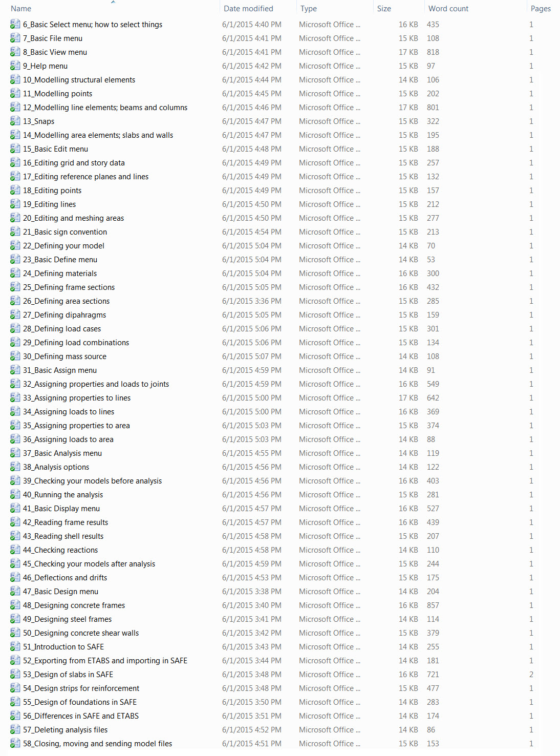Select the file 48_Designing concrete frames
The height and width of the screenshot is (756, 560).
click(x=74, y=605)
